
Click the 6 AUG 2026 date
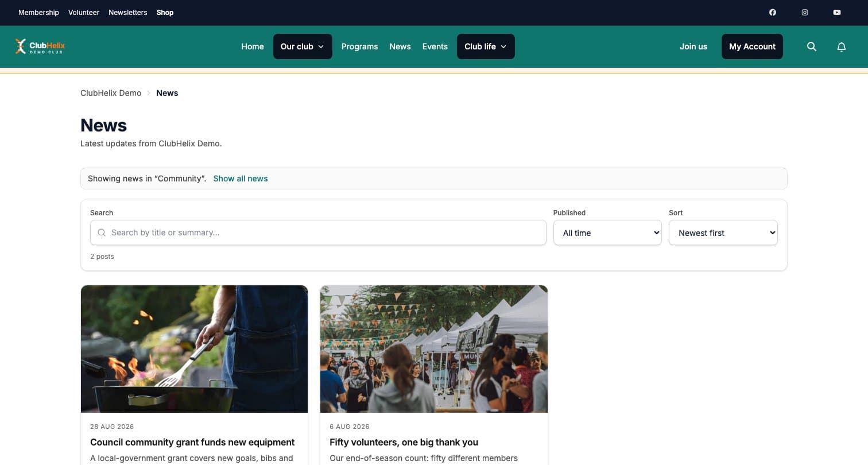(350, 427)
